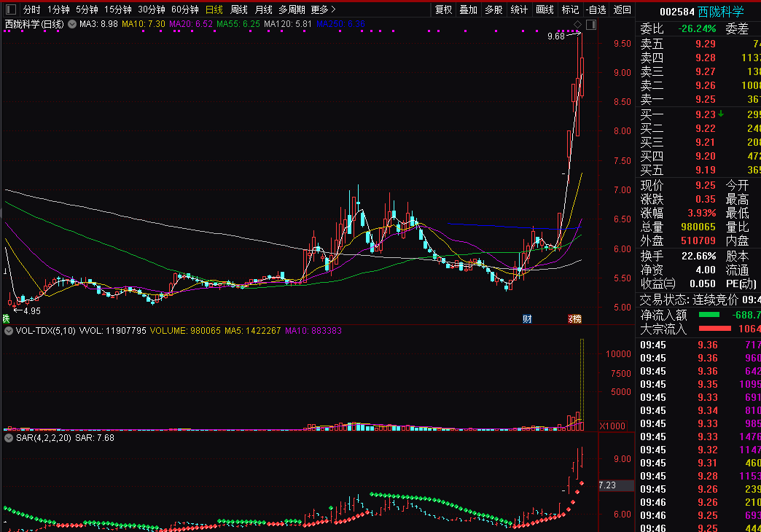This screenshot has height=532, width=761.
Task: Click the green 跌 badge icon
Action: click(6, 318)
